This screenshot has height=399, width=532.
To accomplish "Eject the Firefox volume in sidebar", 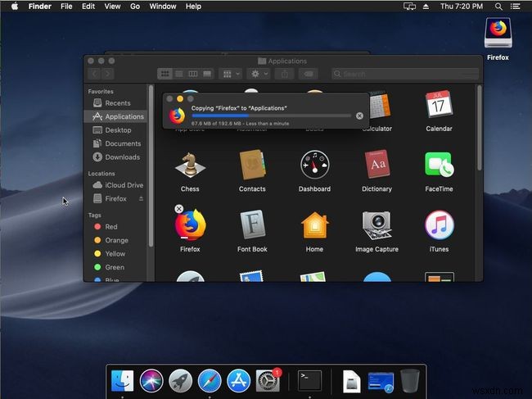I will (141, 198).
